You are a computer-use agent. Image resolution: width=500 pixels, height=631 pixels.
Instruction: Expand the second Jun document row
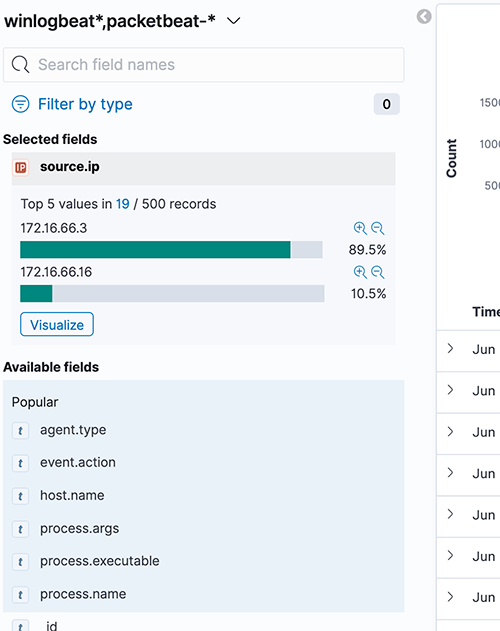[450, 390]
